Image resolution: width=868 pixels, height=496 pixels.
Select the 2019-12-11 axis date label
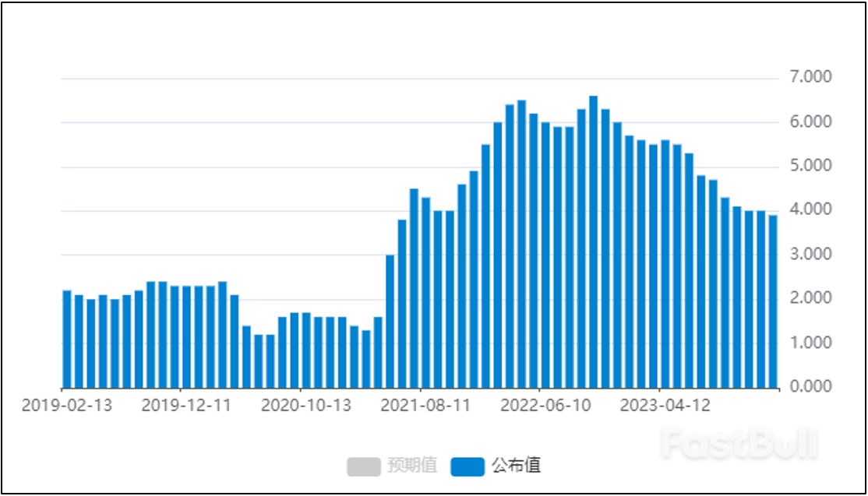(186, 406)
